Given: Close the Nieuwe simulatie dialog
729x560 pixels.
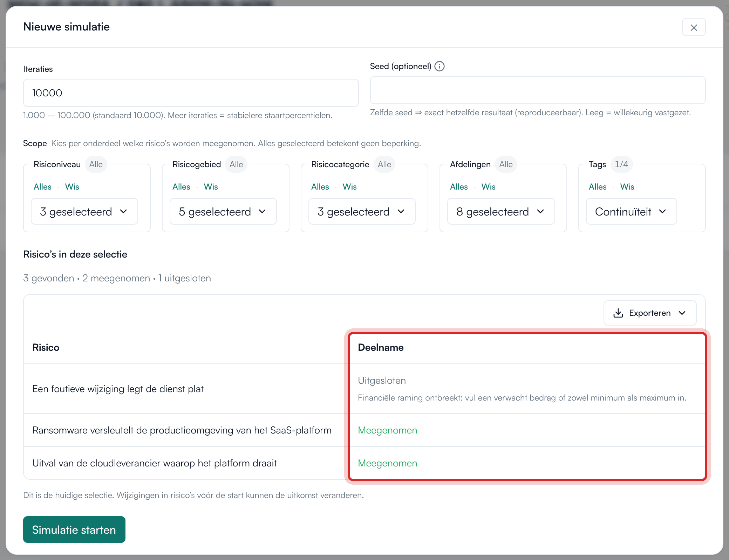Looking at the screenshot, I should pyautogui.click(x=694, y=27).
